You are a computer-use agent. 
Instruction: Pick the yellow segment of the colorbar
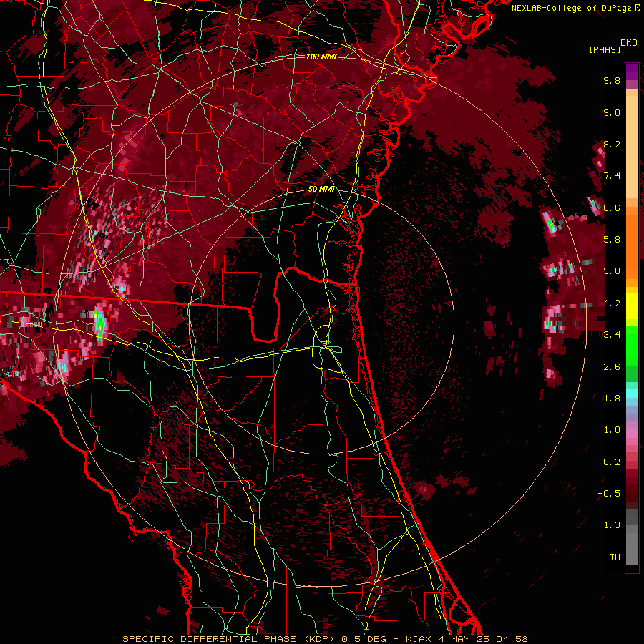click(632, 306)
